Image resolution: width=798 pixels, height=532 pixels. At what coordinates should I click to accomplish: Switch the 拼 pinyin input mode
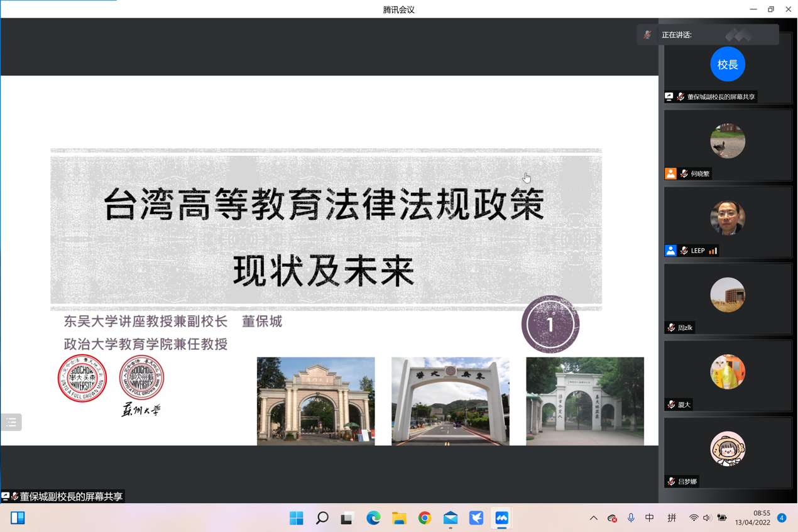(x=672, y=518)
